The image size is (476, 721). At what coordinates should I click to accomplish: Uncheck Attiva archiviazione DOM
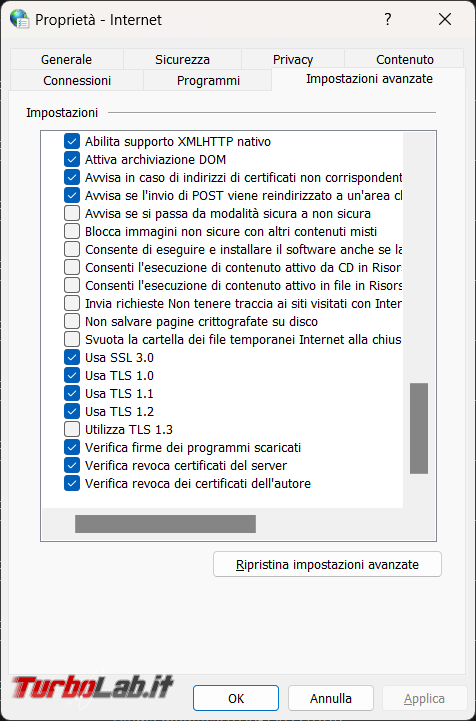[72, 160]
